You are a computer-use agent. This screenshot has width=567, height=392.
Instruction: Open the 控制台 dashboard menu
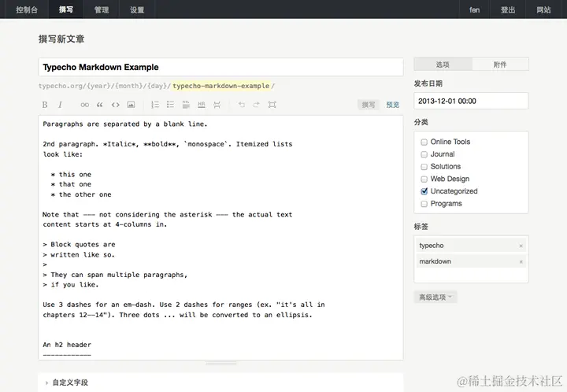pyautogui.click(x=27, y=9)
